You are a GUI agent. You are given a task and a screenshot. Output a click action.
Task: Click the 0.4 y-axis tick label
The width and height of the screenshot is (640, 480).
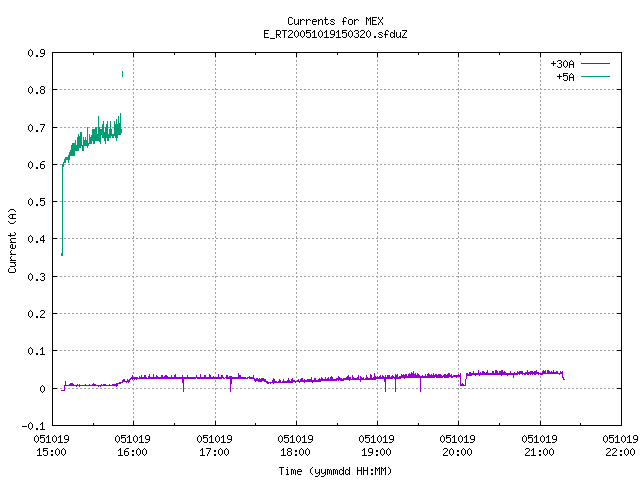(36, 239)
